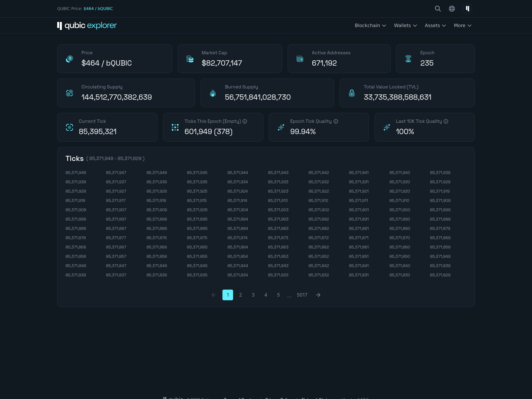This screenshot has height=399, width=532.
Task: Click the Epoch Tick Quality sparkle icon
Action: tap(281, 127)
